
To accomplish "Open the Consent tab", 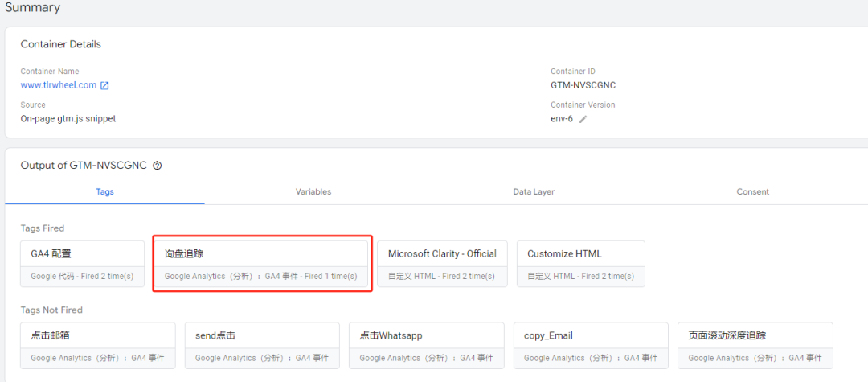I will click(x=753, y=191).
